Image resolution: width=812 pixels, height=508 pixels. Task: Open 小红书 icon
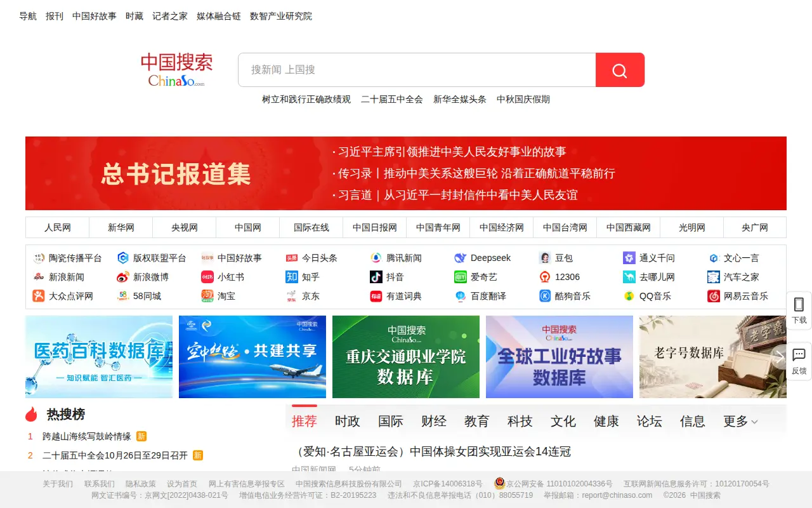click(207, 277)
